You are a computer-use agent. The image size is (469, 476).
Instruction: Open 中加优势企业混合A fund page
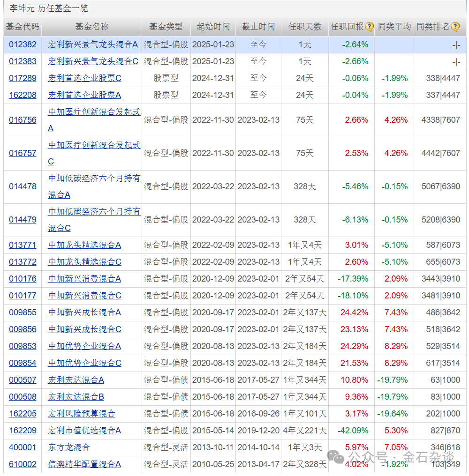[84, 346]
